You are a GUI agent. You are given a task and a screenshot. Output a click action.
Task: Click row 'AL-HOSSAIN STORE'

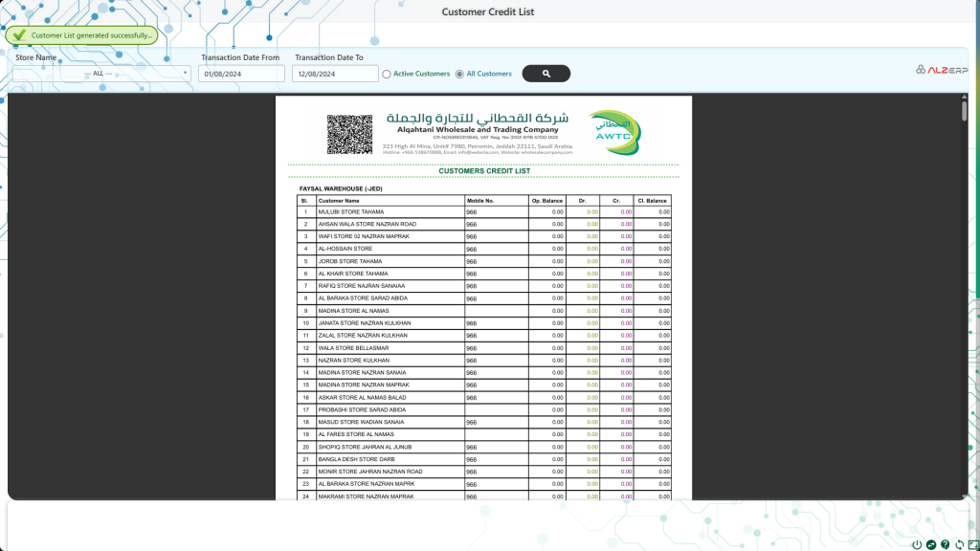click(484, 249)
